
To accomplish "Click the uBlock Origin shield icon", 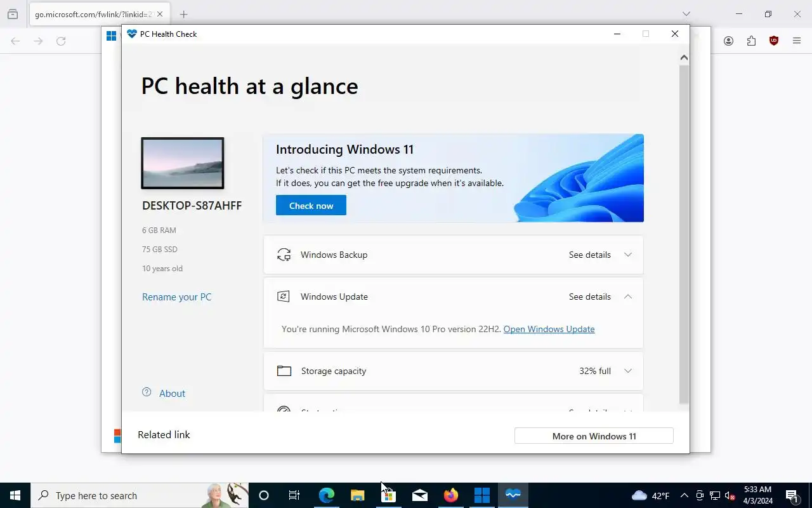I will pyautogui.click(x=774, y=41).
